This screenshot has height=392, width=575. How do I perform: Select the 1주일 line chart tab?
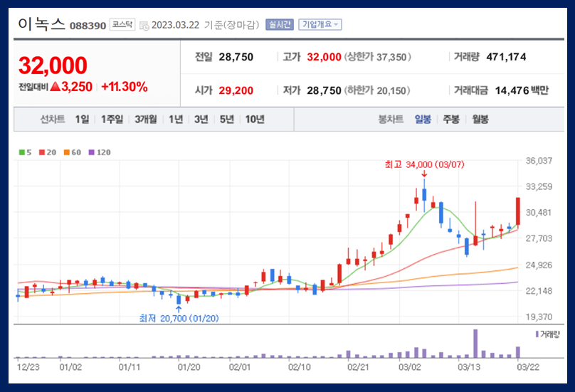(x=112, y=120)
